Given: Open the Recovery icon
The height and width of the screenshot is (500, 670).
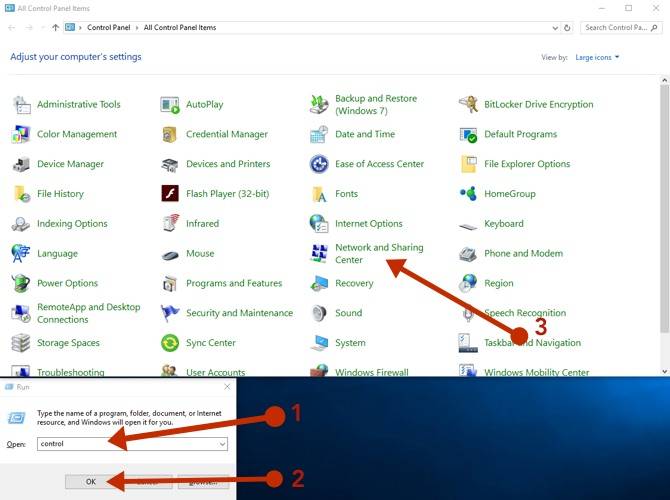Looking at the screenshot, I should [x=319, y=283].
